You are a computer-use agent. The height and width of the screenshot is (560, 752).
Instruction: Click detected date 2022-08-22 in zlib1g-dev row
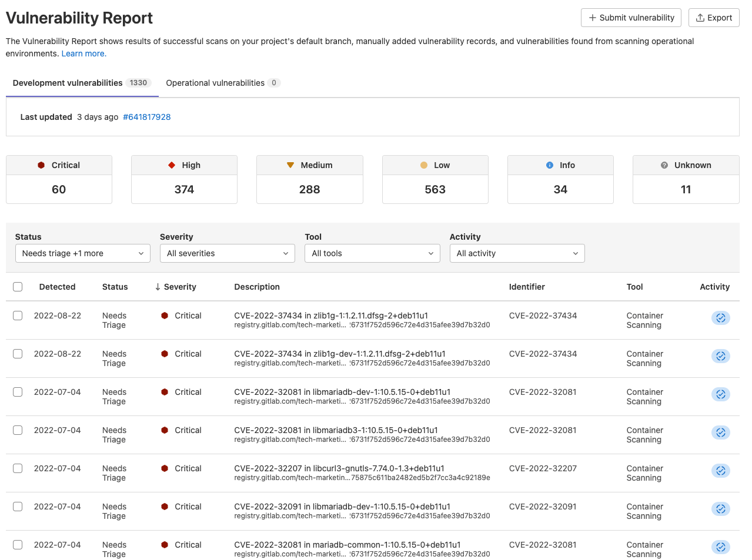click(58, 354)
